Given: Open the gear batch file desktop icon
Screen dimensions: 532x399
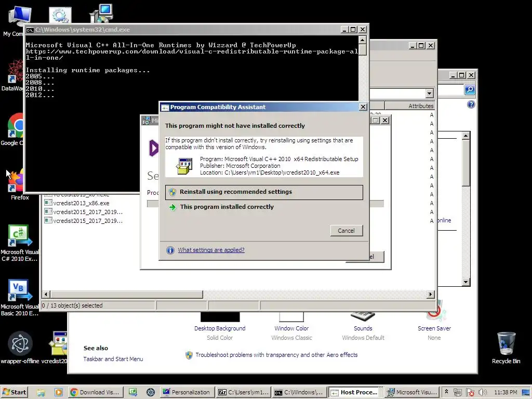Looking at the screenshot, I should pos(60,15).
